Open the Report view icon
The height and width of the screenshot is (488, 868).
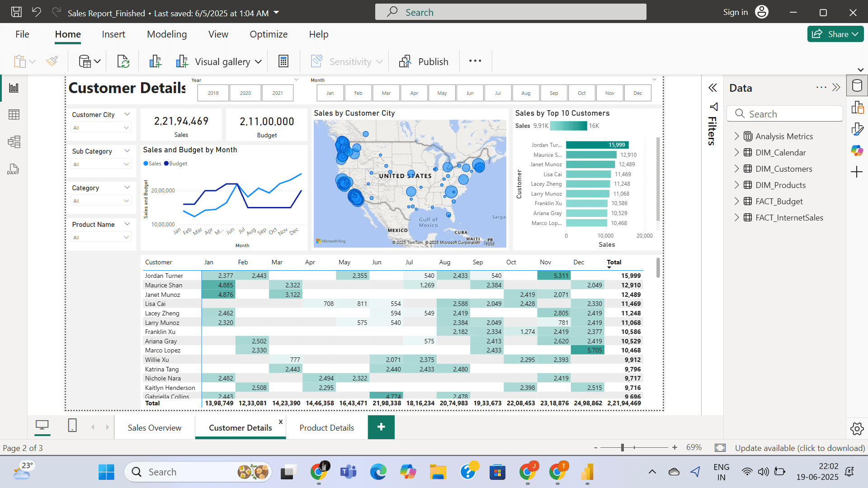coord(14,88)
